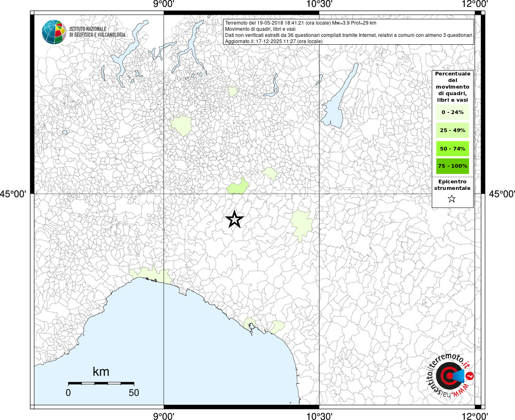Viewport: 515px width, 420px height.
Task: Click the bottom 12°00' longitude label
Action: (x=475, y=416)
